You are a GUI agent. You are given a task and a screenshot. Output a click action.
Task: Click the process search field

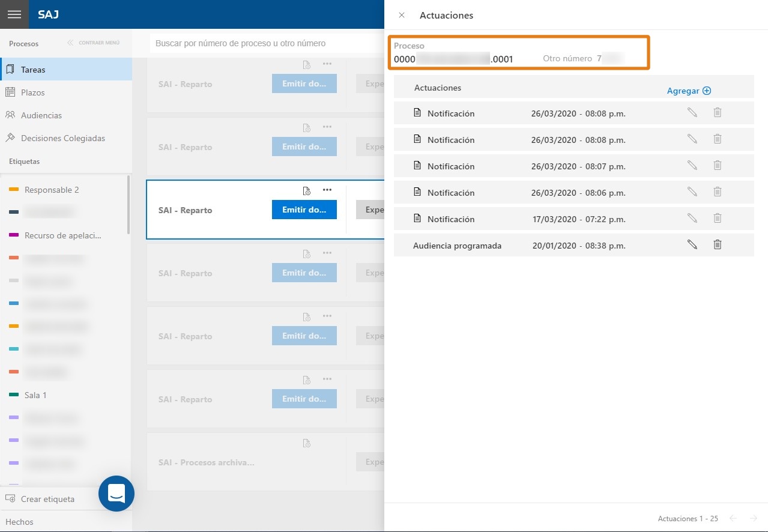coord(267,43)
